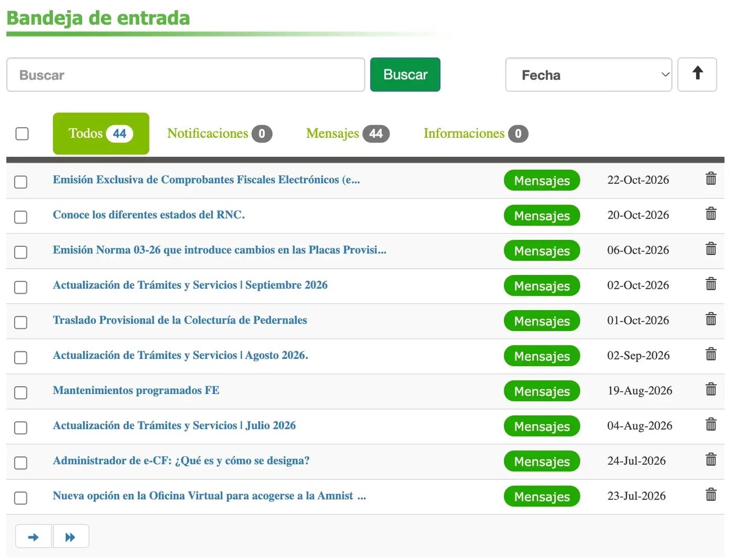
Task: Open 'Nueva opción en la Oficina Virtual' message
Action: 209,496
